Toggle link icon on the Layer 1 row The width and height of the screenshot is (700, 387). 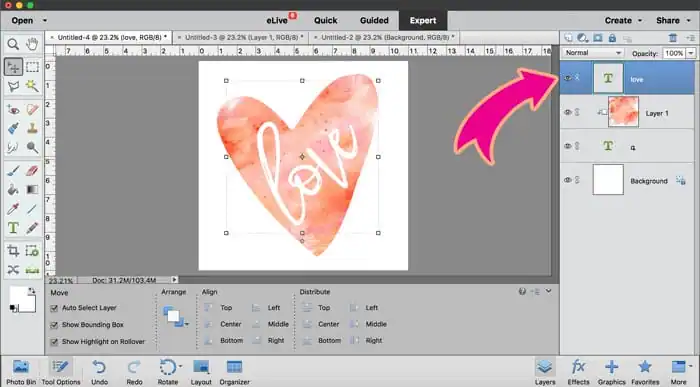coord(577,112)
